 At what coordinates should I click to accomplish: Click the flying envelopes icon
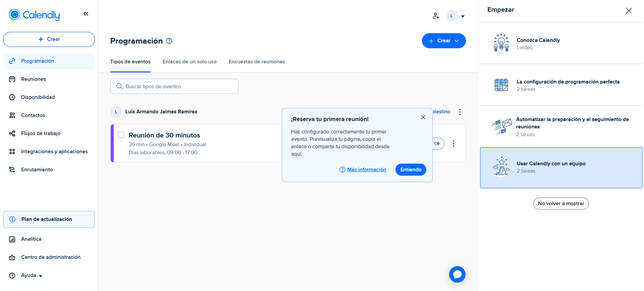tap(501, 126)
